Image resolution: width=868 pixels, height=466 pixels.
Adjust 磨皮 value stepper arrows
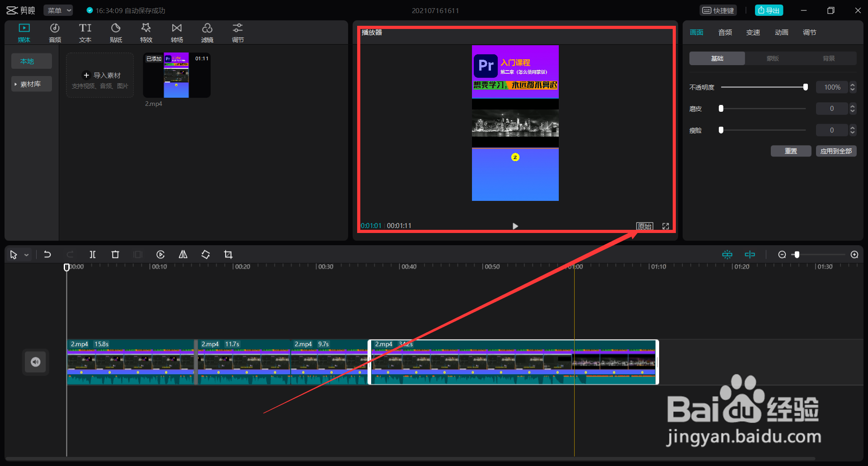pyautogui.click(x=853, y=109)
